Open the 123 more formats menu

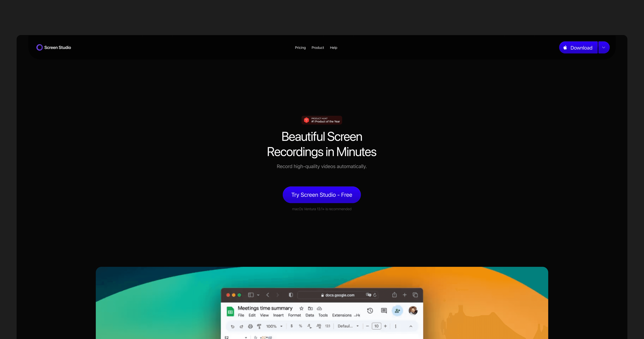(328, 326)
